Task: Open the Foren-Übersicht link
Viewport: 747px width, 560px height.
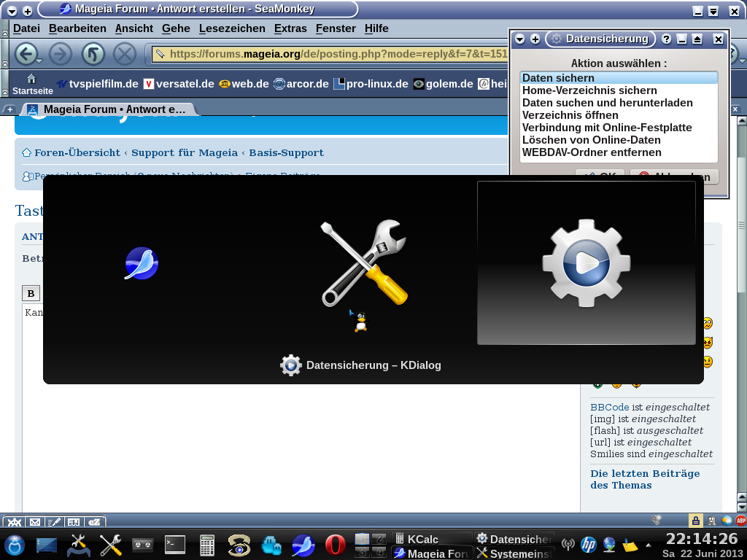Action: (77, 153)
